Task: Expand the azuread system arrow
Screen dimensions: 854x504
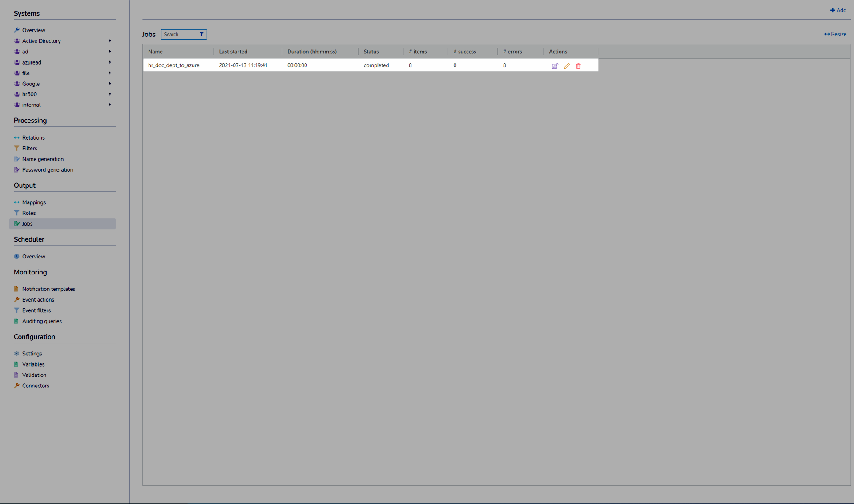Action: (x=110, y=62)
